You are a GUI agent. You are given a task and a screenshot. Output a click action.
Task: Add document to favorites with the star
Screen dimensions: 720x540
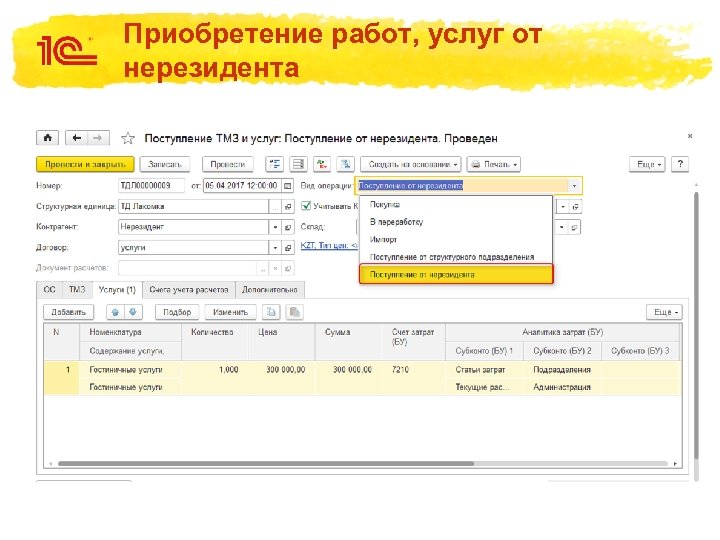(128, 138)
